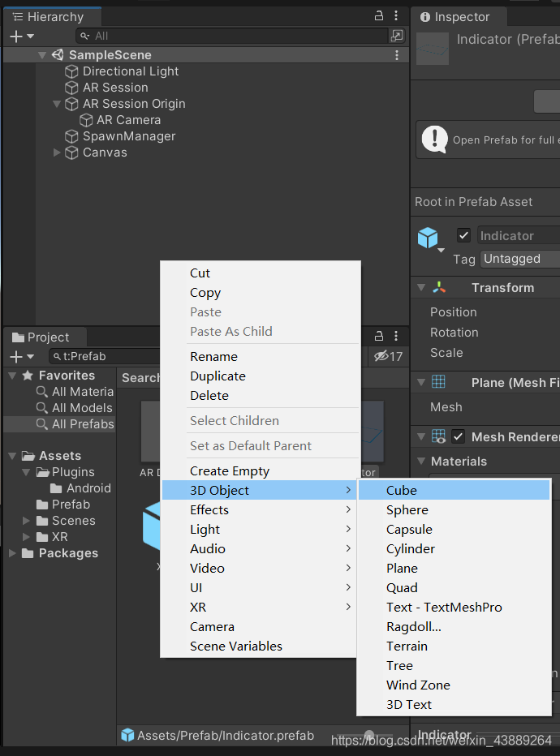560x756 pixels.
Task: Open the SampleScene three-dot context menu
Action: pos(397,55)
